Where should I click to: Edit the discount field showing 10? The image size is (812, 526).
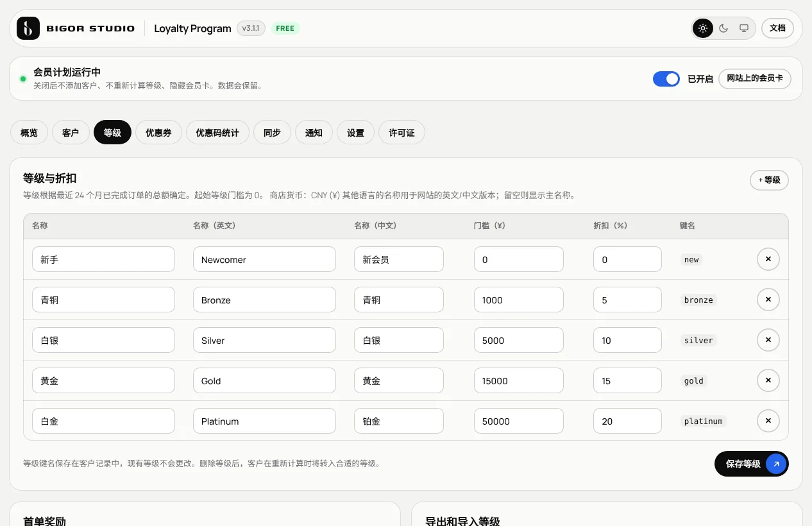point(627,340)
